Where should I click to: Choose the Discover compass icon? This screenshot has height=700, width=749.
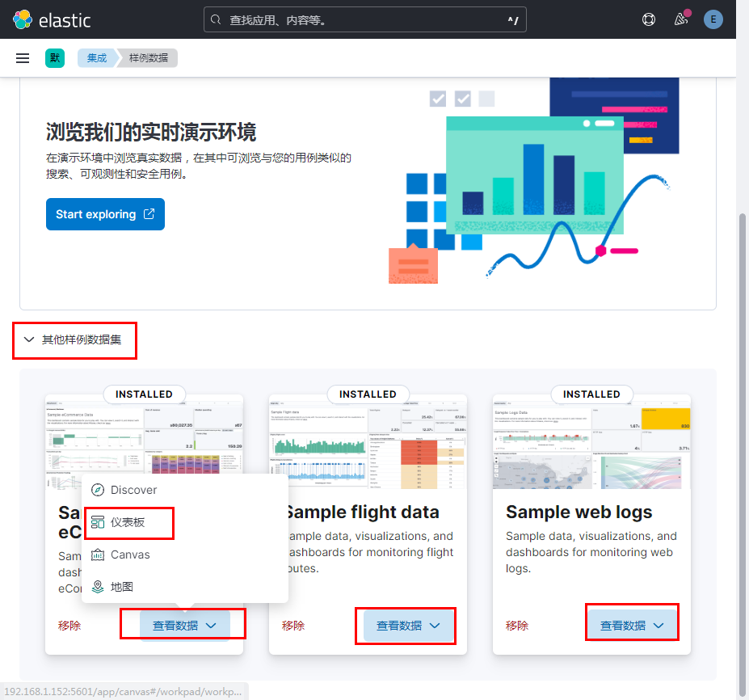click(x=98, y=490)
